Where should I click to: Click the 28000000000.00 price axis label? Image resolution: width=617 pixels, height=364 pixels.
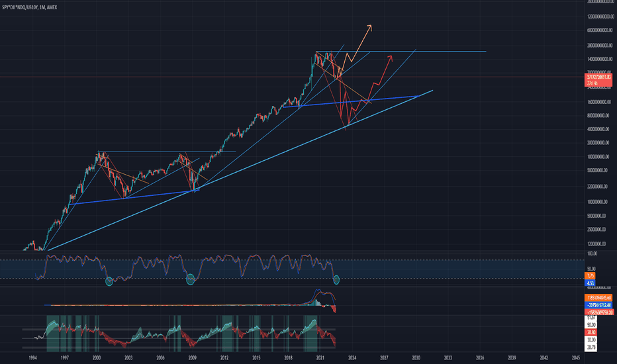600,46
